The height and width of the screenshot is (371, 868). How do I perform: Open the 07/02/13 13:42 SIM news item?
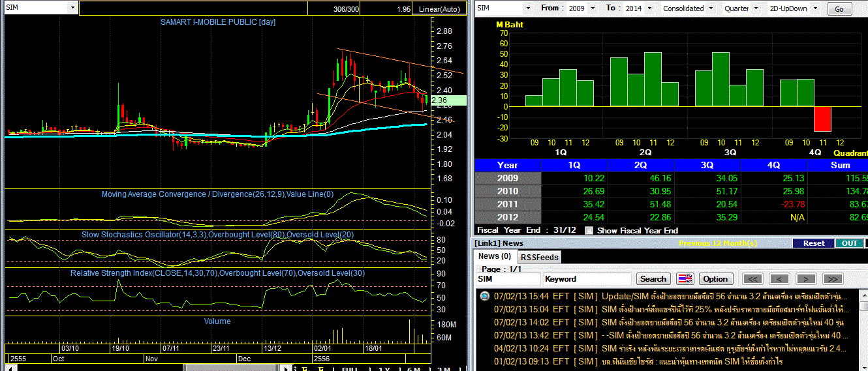point(671,335)
